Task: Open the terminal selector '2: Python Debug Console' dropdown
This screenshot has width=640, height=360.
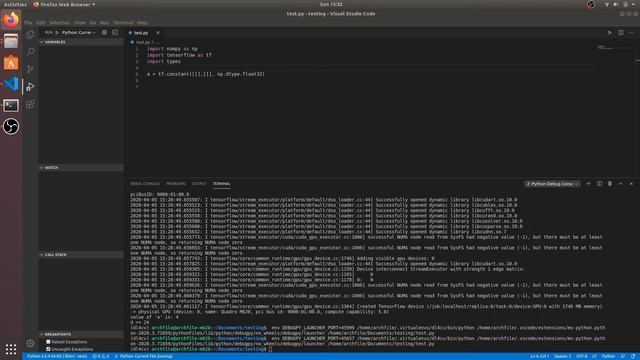Action: click(552, 184)
